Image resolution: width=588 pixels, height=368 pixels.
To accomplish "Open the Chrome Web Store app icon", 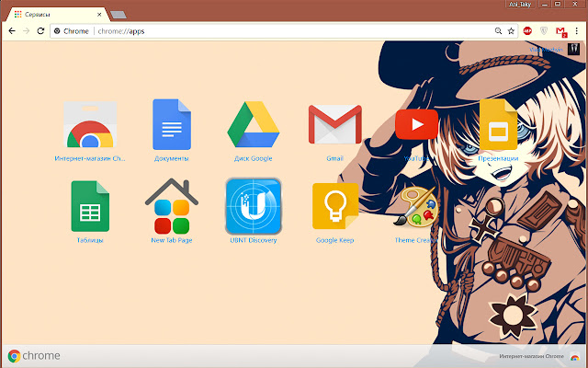I will [x=90, y=124].
